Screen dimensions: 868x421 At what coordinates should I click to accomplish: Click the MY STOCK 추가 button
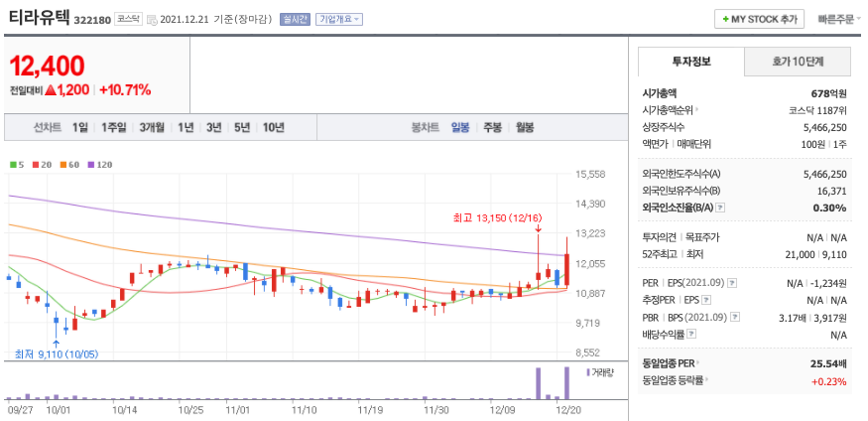tap(759, 20)
